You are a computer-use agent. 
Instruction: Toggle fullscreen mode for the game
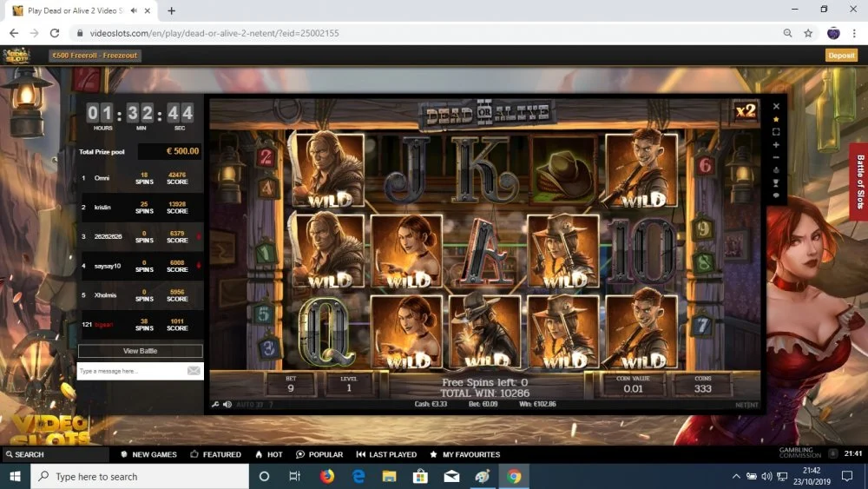(x=776, y=132)
